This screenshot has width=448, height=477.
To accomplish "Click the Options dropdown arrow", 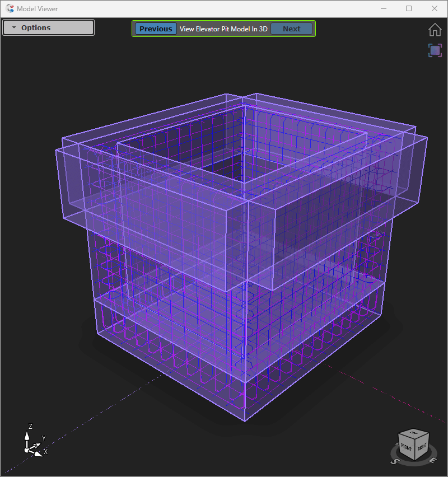I will coord(14,28).
